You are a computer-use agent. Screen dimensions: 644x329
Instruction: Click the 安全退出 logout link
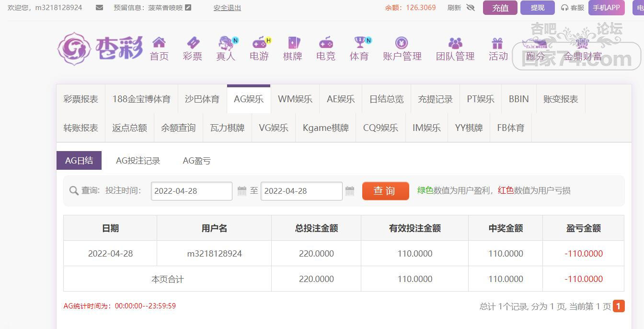227,8
